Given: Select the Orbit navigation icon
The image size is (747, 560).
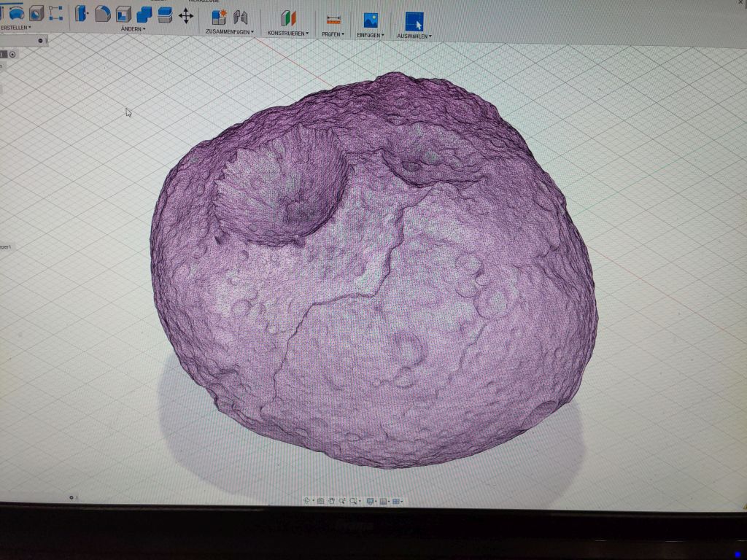Looking at the screenshot, I should (307, 500).
